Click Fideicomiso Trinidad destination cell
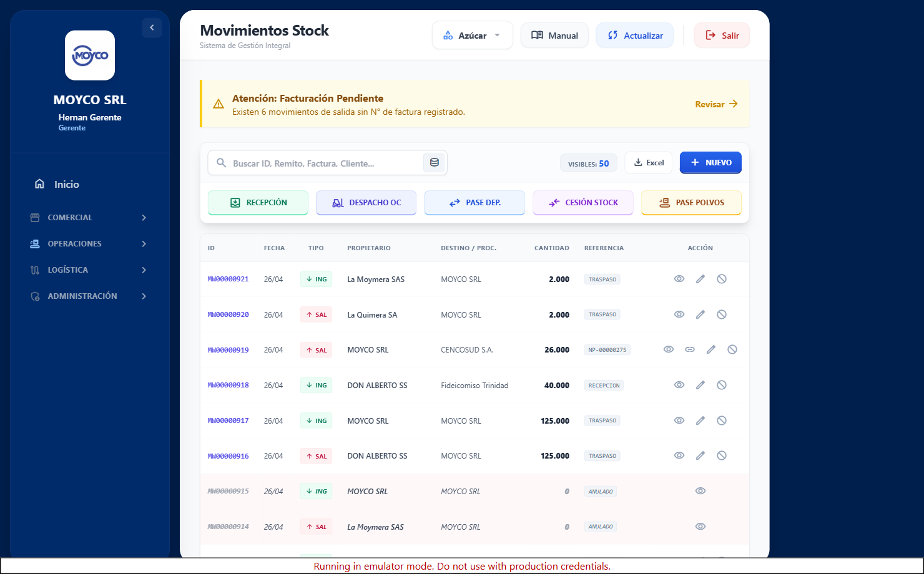 [474, 386]
